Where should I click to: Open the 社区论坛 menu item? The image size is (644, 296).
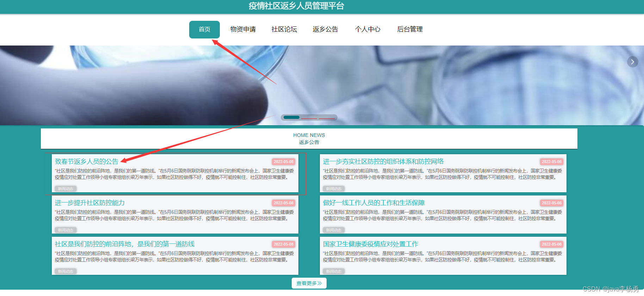(284, 29)
